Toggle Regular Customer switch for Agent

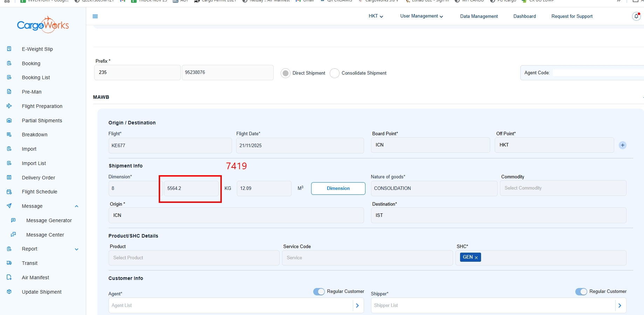tap(319, 292)
